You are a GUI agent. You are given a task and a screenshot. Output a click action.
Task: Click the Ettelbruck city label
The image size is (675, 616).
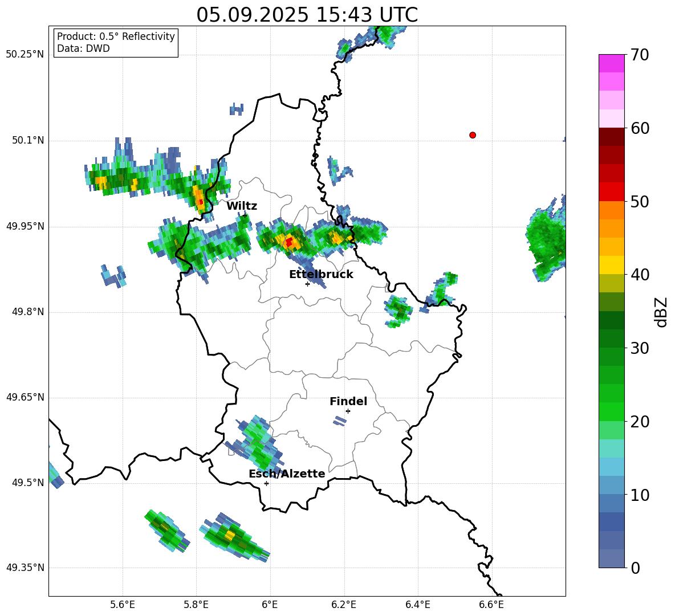321,274
